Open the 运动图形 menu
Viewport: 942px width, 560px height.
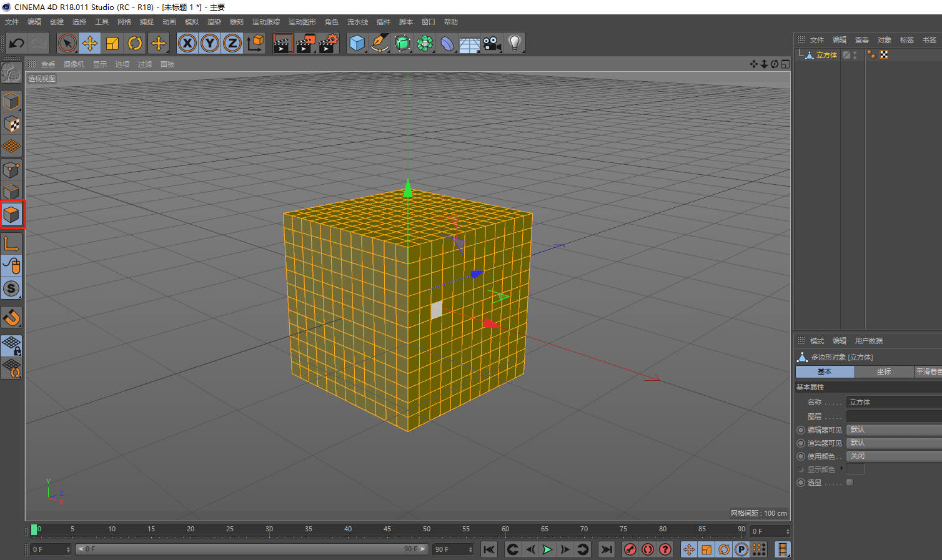(302, 22)
